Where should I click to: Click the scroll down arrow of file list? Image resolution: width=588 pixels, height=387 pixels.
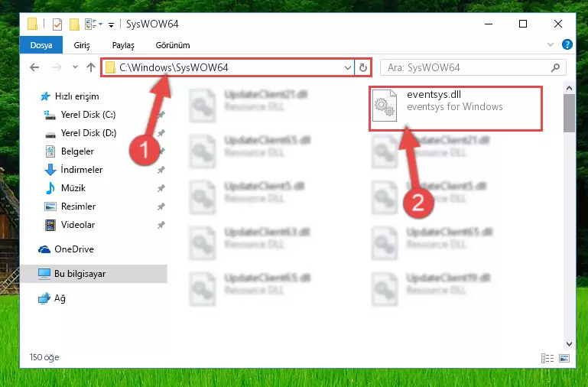click(x=569, y=344)
